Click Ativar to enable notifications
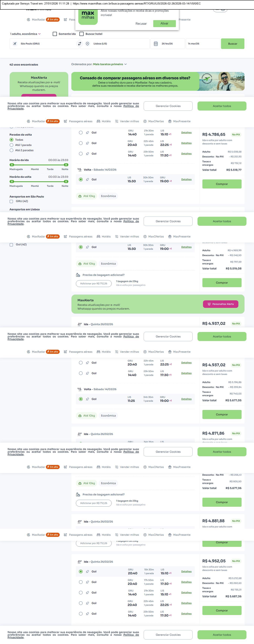The image size is (254, 644). point(164,24)
